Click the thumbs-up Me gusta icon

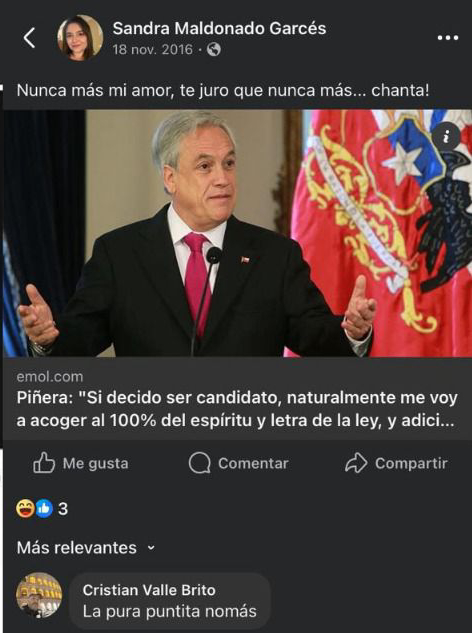pyautogui.click(x=44, y=463)
